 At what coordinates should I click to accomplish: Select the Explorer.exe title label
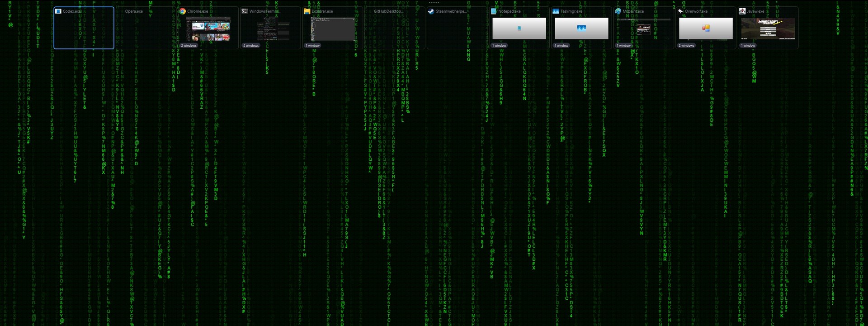(x=322, y=11)
